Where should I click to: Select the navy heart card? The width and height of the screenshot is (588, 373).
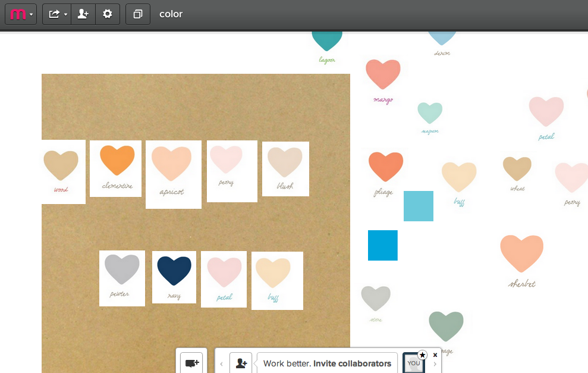point(174,277)
